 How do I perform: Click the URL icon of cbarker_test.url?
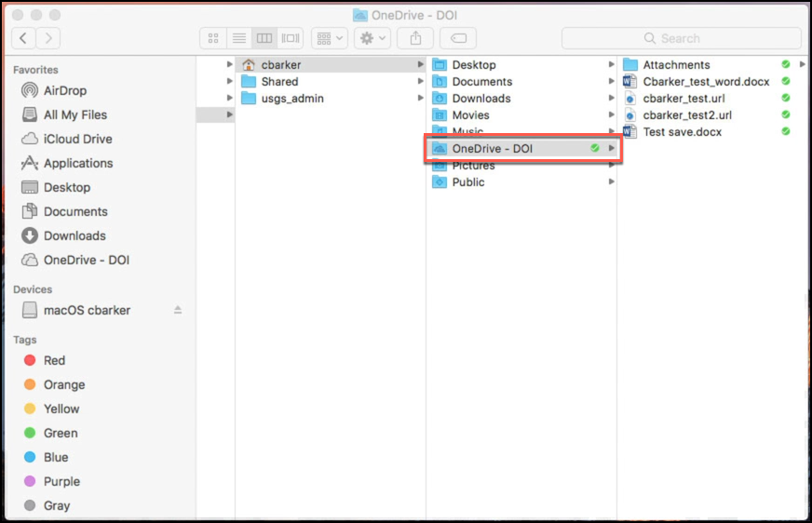point(629,99)
